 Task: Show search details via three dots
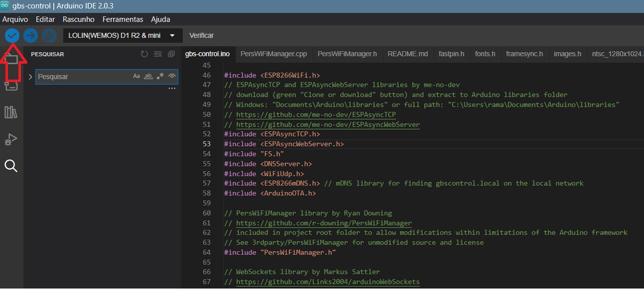172,89
